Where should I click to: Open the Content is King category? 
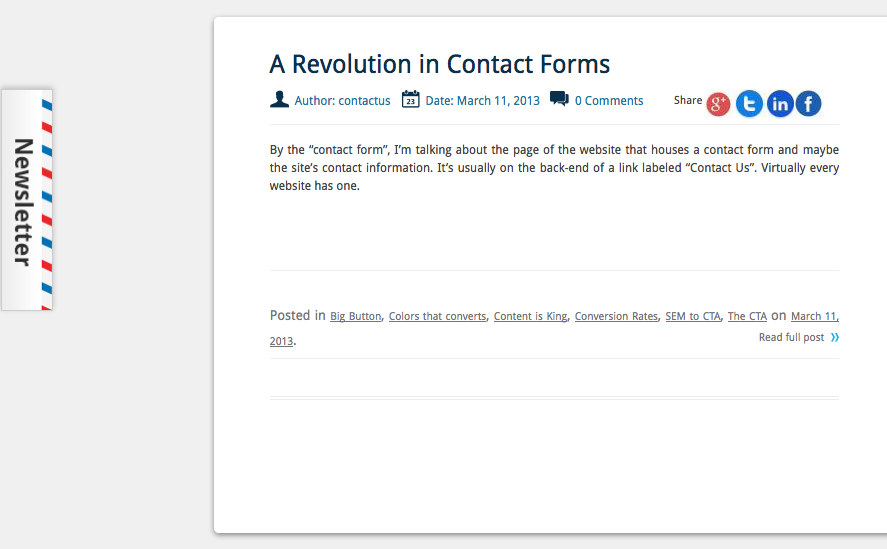(x=530, y=316)
